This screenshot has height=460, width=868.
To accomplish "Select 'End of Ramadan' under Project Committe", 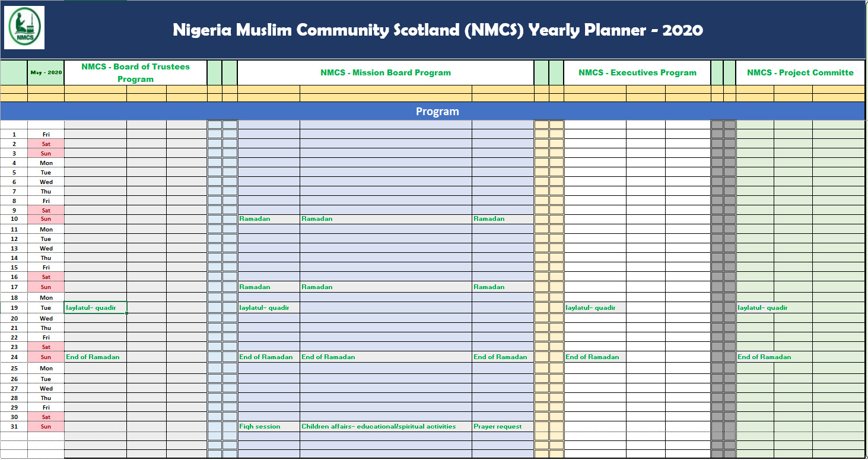I will click(755, 357).
